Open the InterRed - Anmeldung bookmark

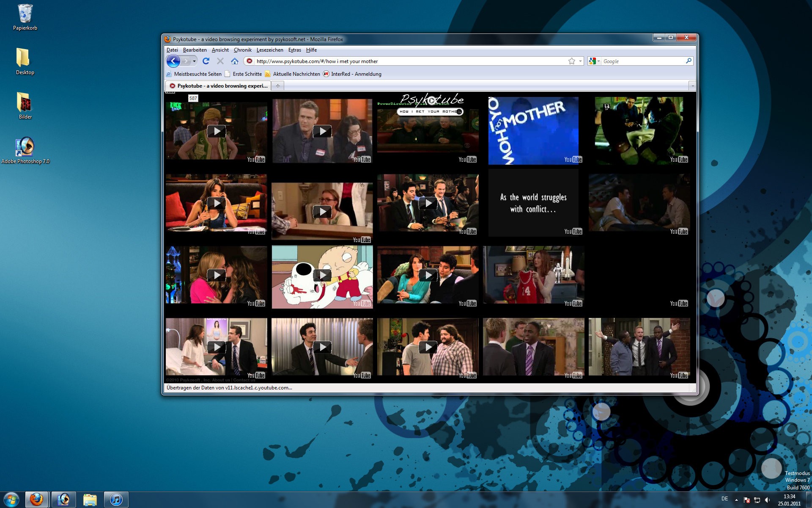click(352, 74)
